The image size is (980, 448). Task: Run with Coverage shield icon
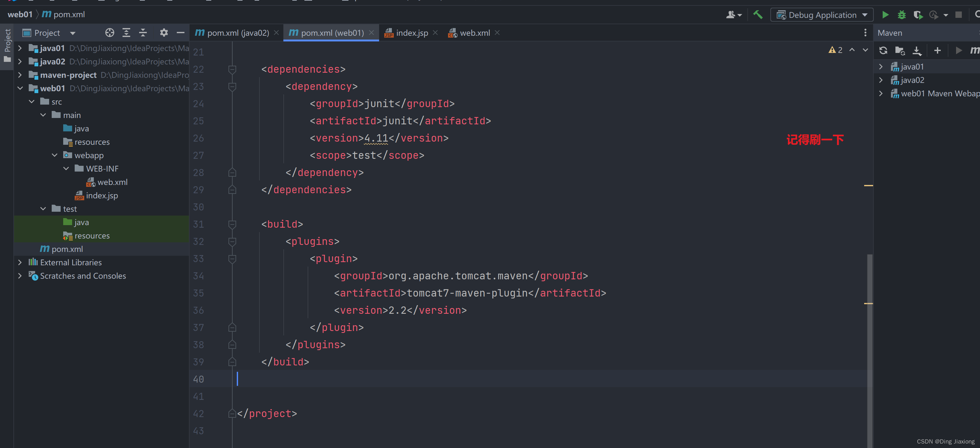tap(918, 15)
